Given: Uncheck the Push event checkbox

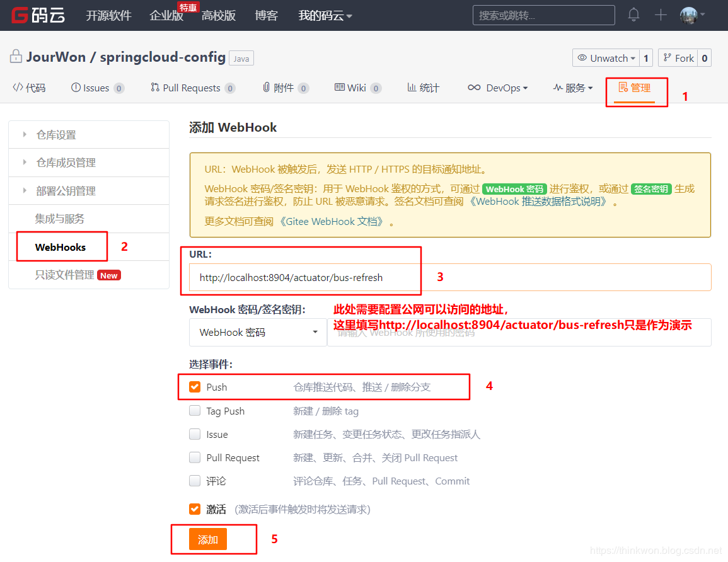Looking at the screenshot, I should (x=195, y=387).
